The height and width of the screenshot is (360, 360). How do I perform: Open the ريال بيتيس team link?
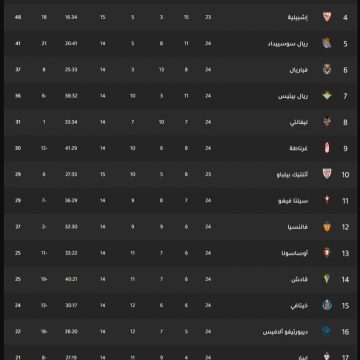[293, 96]
